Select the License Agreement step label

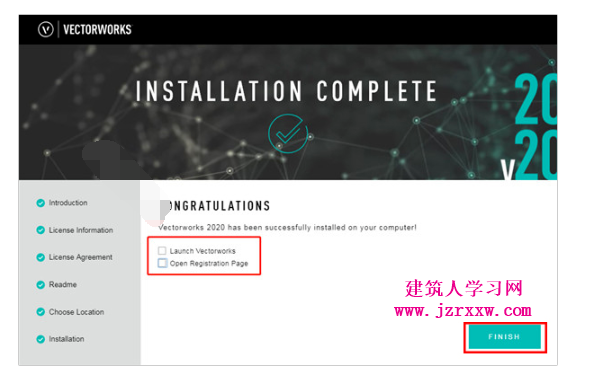point(80,257)
